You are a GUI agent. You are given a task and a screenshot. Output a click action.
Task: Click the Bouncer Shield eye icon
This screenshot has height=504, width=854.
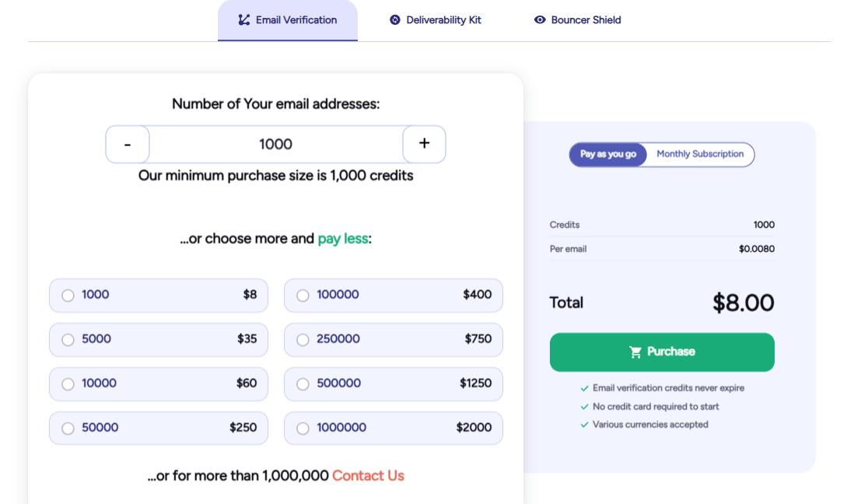[539, 20]
